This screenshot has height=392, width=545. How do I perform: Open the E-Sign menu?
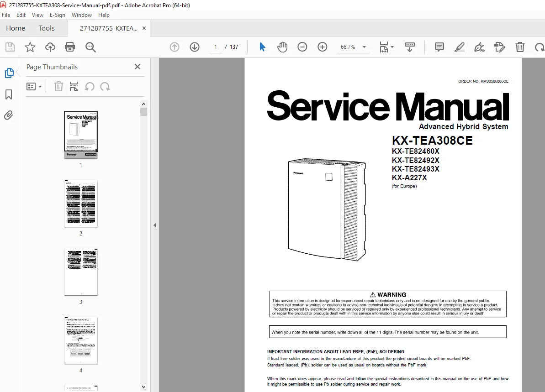(x=58, y=15)
